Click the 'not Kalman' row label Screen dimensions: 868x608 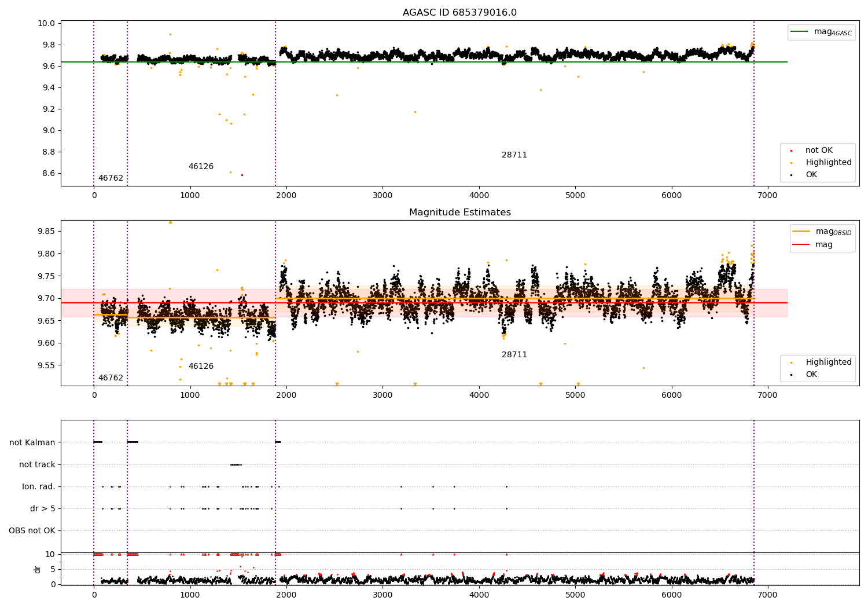coord(32,442)
